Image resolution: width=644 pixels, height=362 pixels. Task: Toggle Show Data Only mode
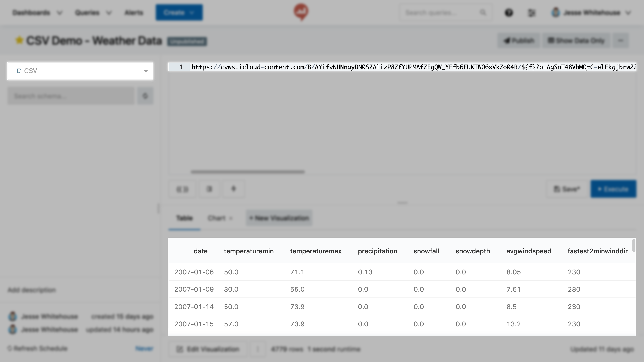[x=576, y=40]
